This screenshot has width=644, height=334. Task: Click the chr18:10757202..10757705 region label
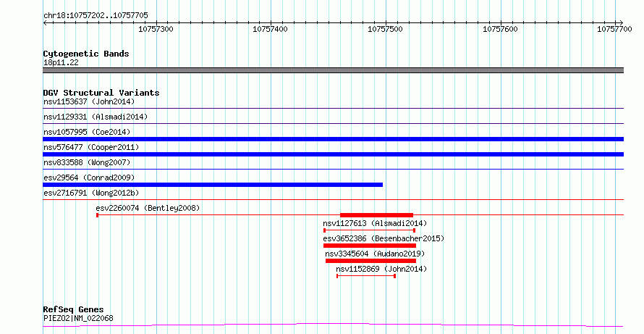[96, 16]
